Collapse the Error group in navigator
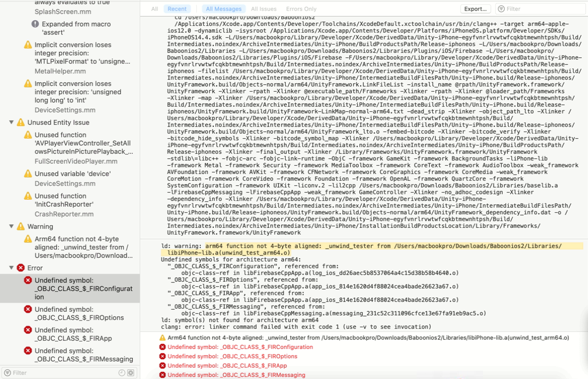Screen dimensions: 588x379 [11, 268]
